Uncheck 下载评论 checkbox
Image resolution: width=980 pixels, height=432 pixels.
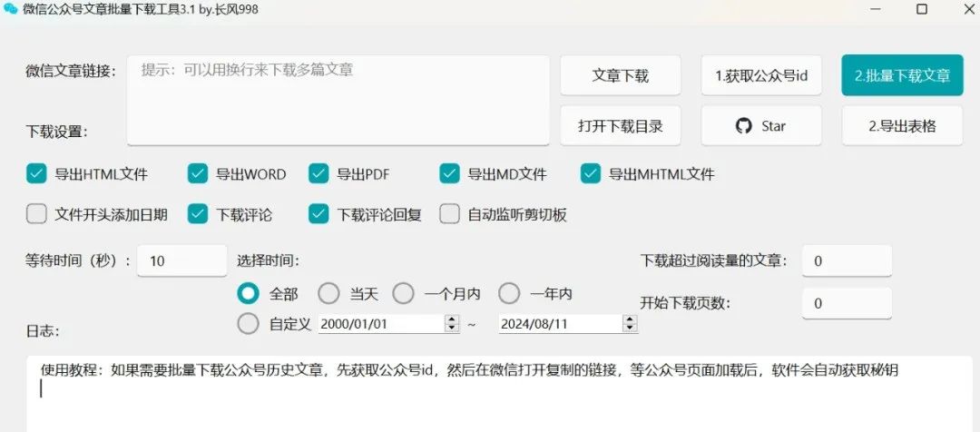click(x=198, y=214)
